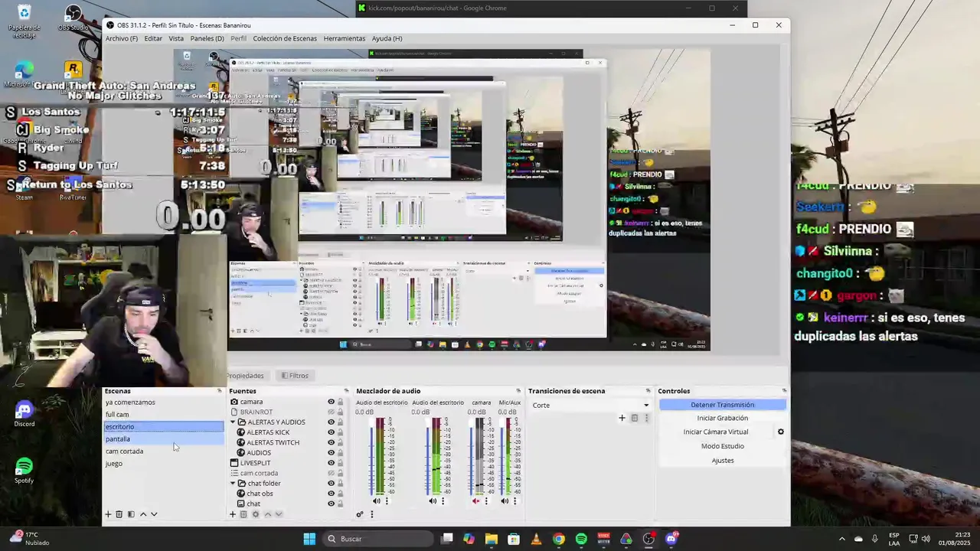Open the Archivo (F) menu
Image resolution: width=980 pixels, height=551 pixels.
[122, 38]
